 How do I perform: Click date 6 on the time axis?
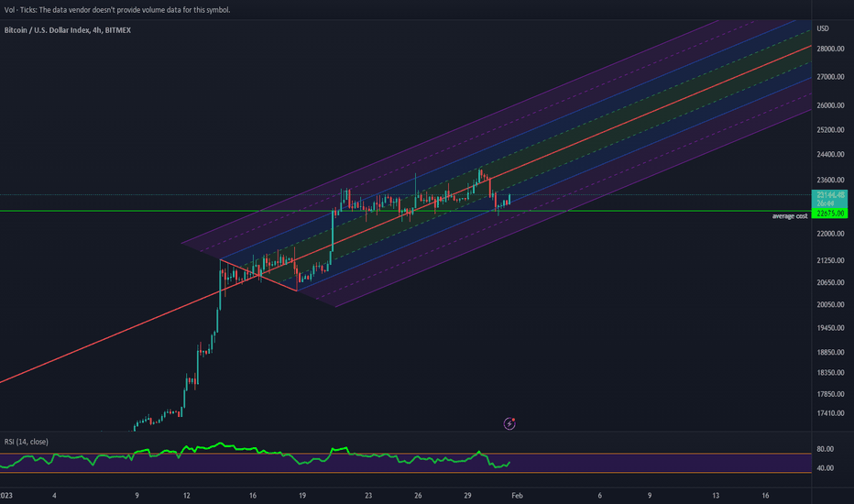click(x=599, y=496)
